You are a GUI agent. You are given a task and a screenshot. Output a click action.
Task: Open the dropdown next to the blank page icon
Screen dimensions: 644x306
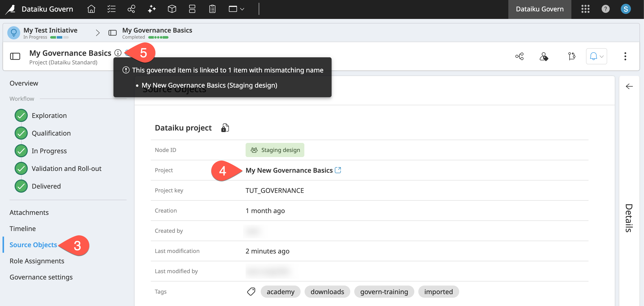click(242, 9)
